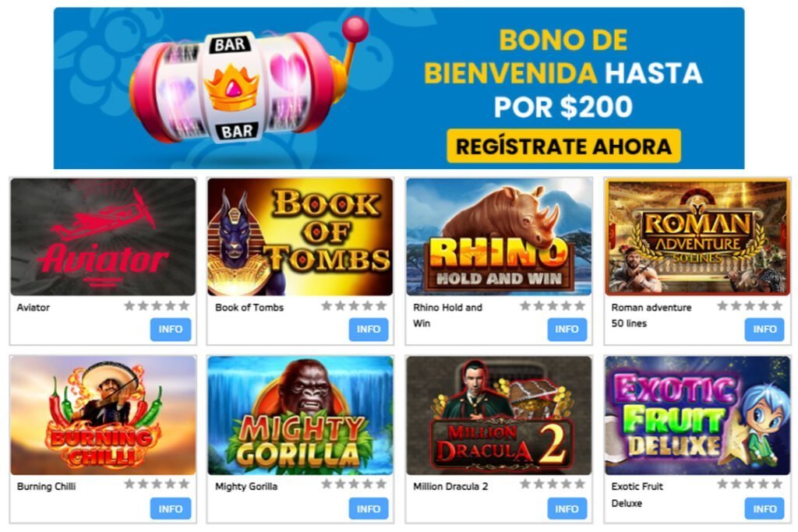
Task: Open INFO for Roman adventure 50 lines
Action: tap(764, 329)
